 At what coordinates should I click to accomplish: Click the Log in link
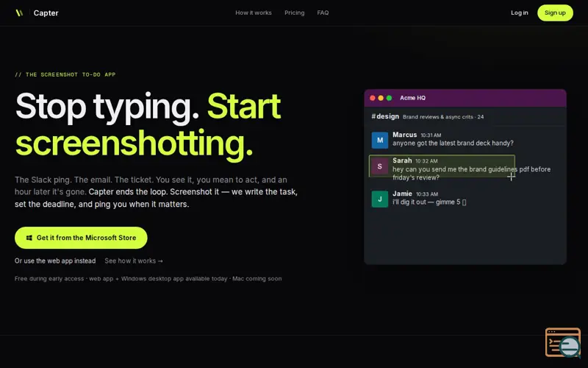520,13
